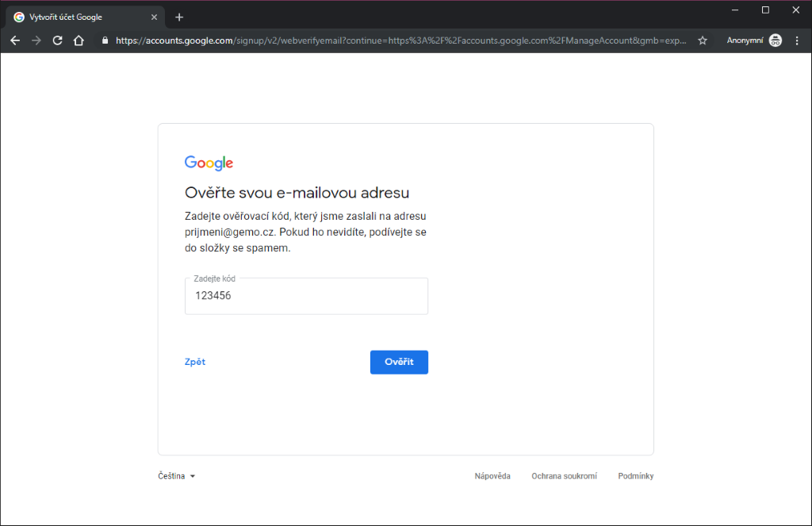
Task: Click the Zpět link
Action: (195, 362)
